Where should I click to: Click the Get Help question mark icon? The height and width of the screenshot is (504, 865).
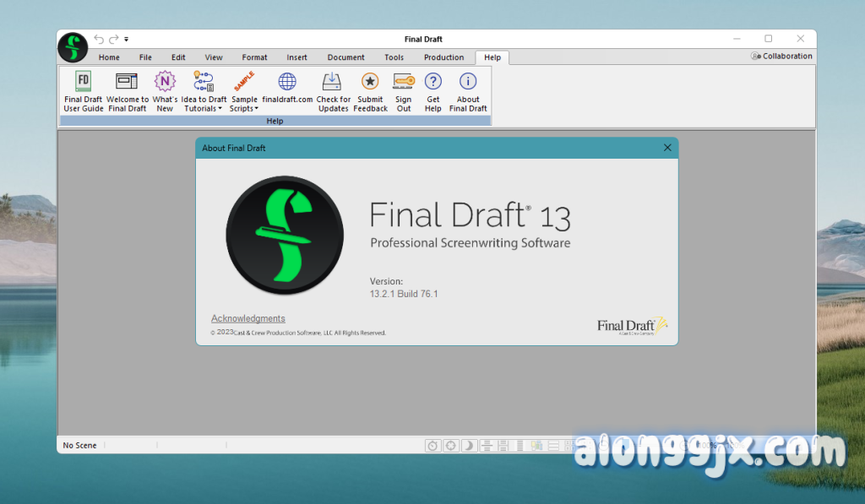click(432, 82)
